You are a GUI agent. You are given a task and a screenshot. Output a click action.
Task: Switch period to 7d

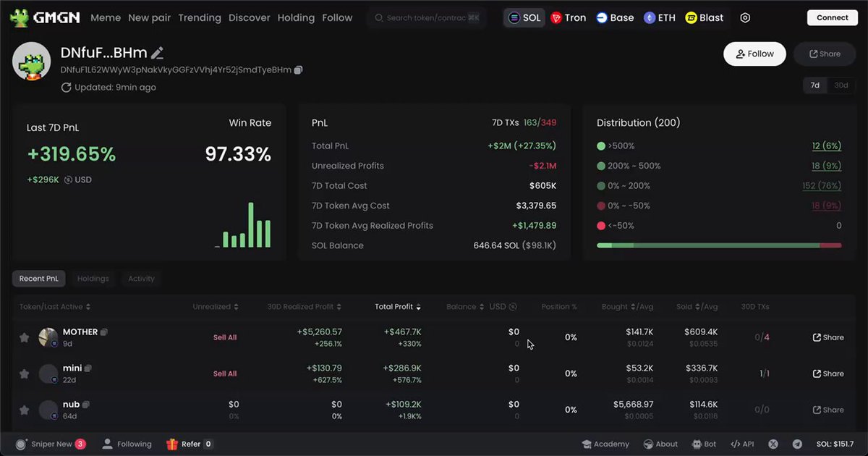tap(814, 85)
